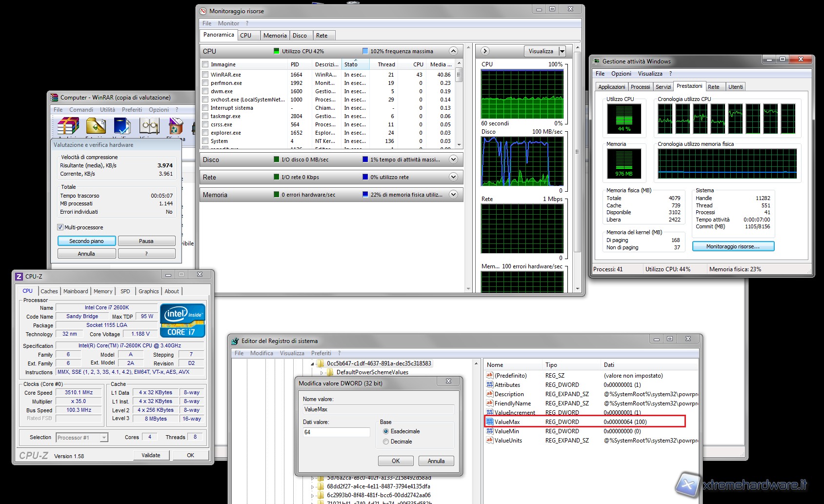Click the Monitoraggio risorse button
This screenshot has width=824, height=504.
(733, 246)
